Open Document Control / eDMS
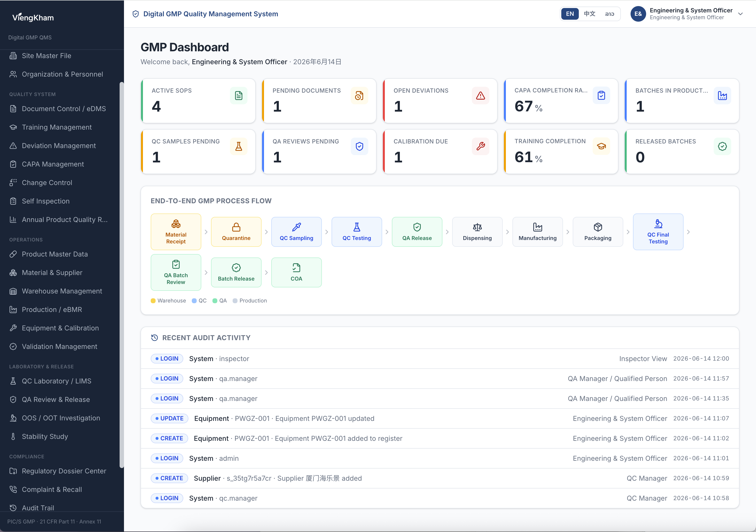This screenshot has height=532, width=756. pyautogui.click(x=62, y=109)
